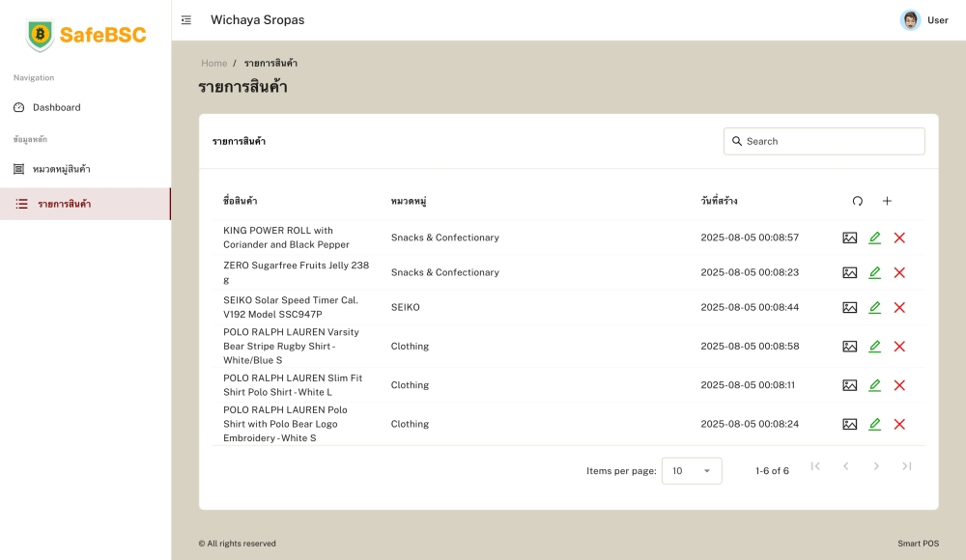
Task: Click Clothing category for Slim Fit Shirt
Action: coord(410,385)
